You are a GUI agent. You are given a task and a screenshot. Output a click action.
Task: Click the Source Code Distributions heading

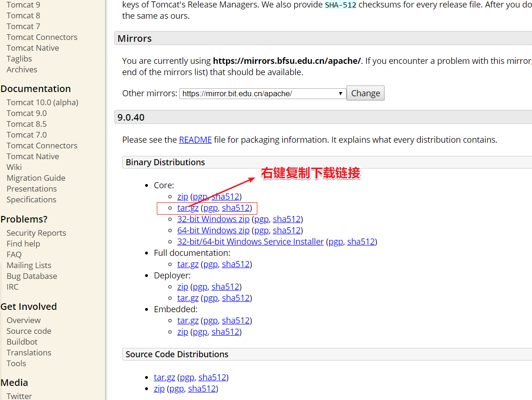coord(177,354)
